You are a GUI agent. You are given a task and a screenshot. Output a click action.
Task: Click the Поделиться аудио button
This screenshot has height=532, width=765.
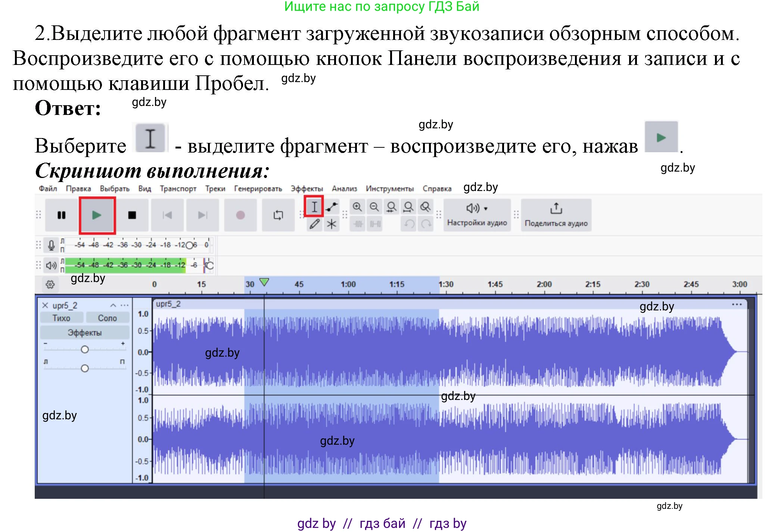[x=556, y=215]
